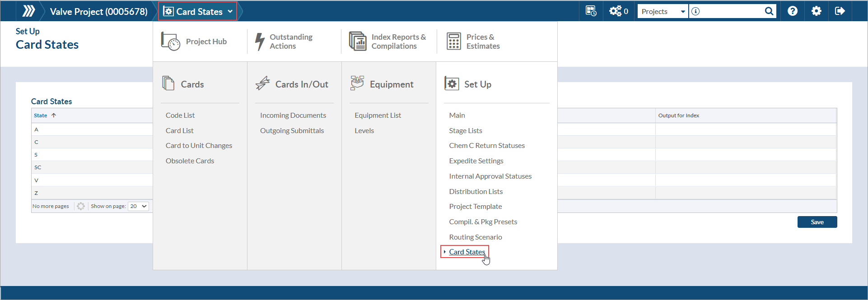The width and height of the screenshot is (868, 300).
Task: Click into the search input field
Action: pos(732,11)
